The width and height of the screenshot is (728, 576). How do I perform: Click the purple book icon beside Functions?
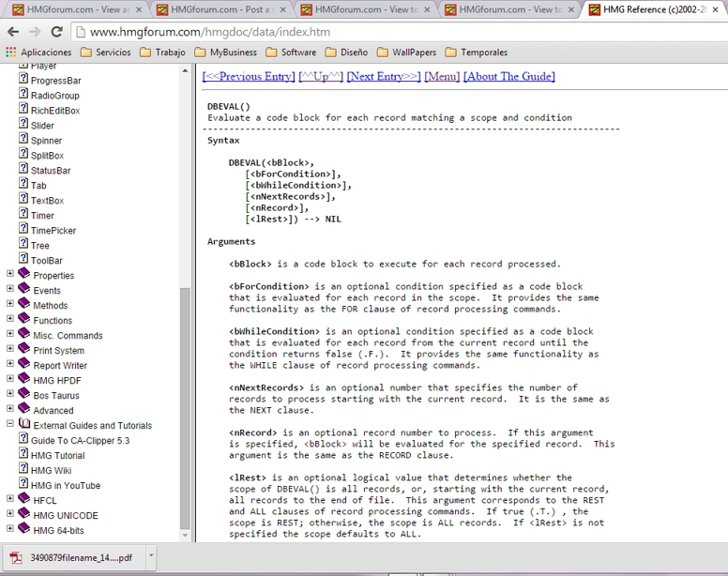click(x=24, y=320)
